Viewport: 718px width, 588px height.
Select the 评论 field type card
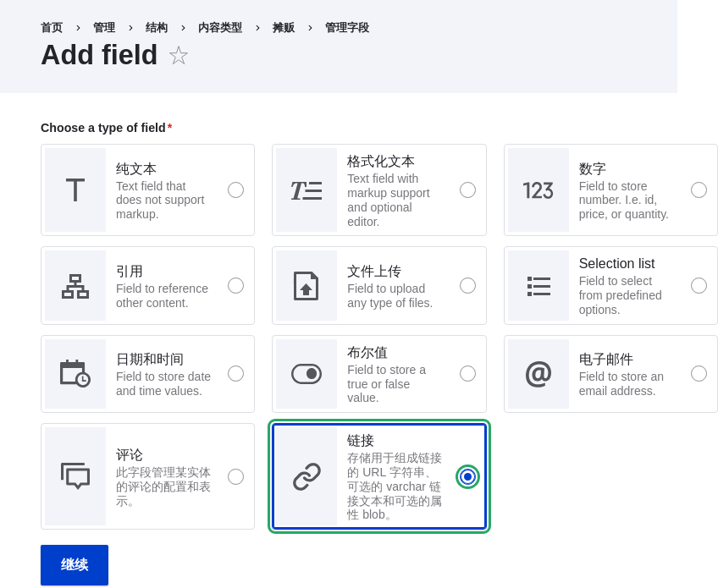147,476
